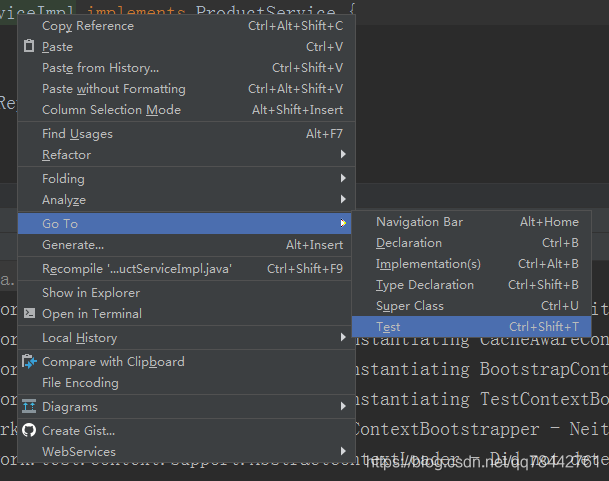Choose Paste without Formatting

[x=113, y=89]
